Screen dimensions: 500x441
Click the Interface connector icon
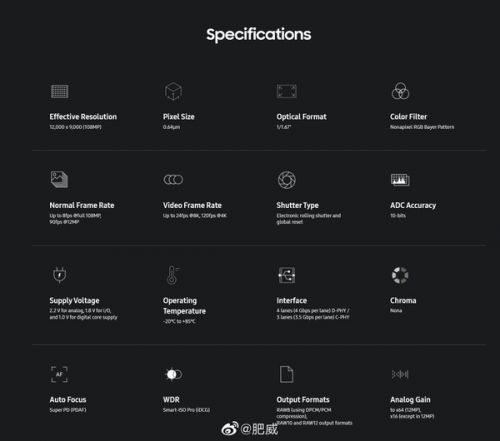coord(287,275)
